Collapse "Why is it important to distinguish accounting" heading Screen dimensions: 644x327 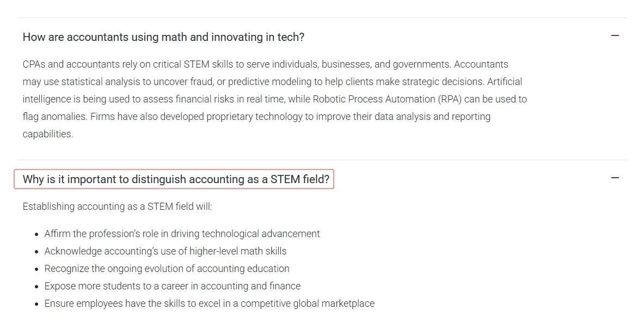pyautogui.click(x=176, y=179)
